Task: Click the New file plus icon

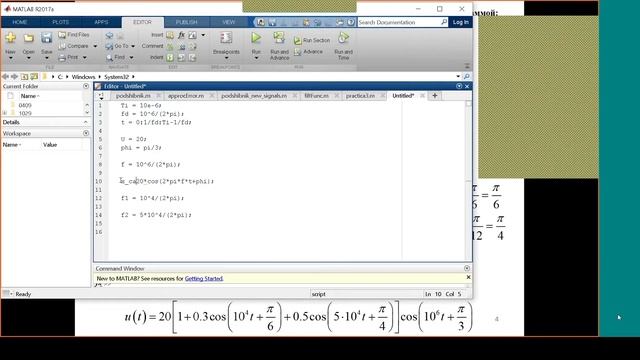Action: tap(11, 38)
